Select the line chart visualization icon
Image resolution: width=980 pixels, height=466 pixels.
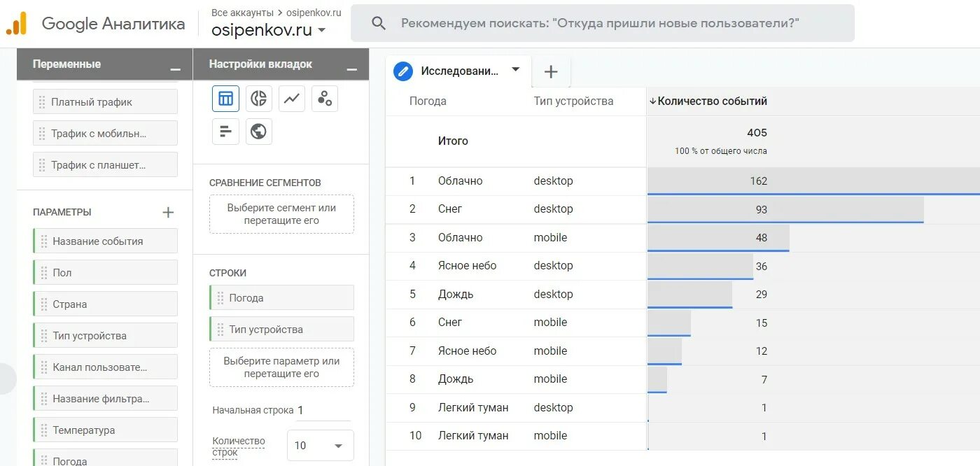coord(292,99)
